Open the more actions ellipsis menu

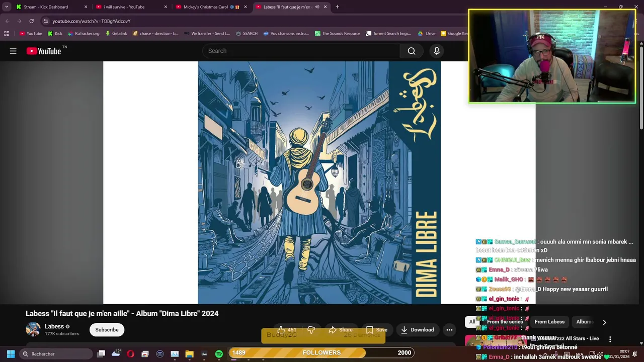click(449, 330)
